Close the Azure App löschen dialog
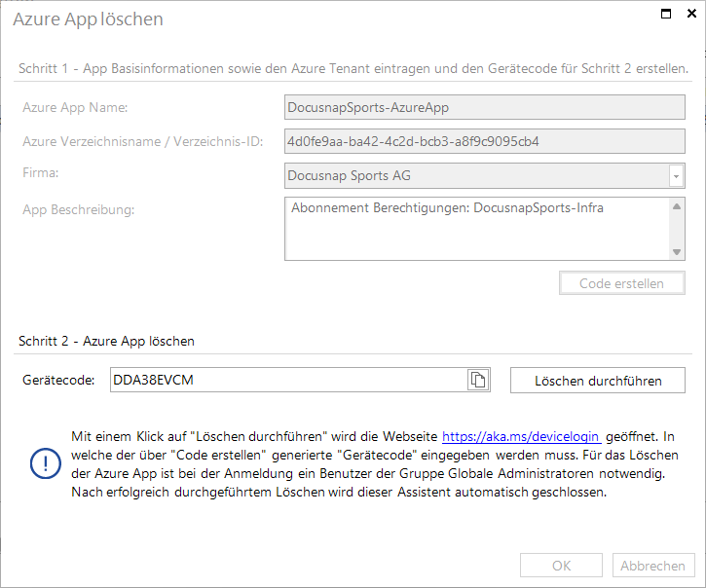706x588 pixels. coord(691,14)
